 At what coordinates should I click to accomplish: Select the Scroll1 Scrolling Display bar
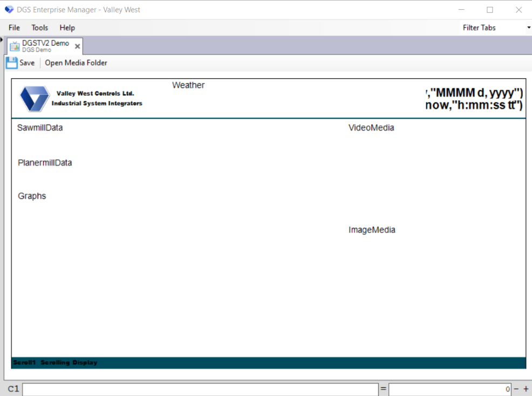click(56, 362)
